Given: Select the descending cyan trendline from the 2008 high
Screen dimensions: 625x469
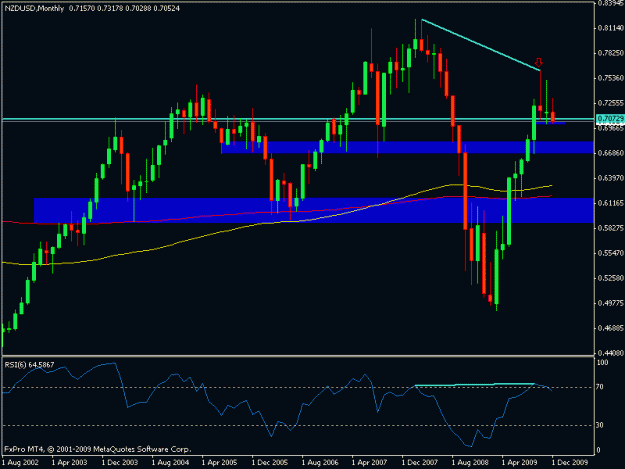Looking at the screenshot, I should (481, 45).
